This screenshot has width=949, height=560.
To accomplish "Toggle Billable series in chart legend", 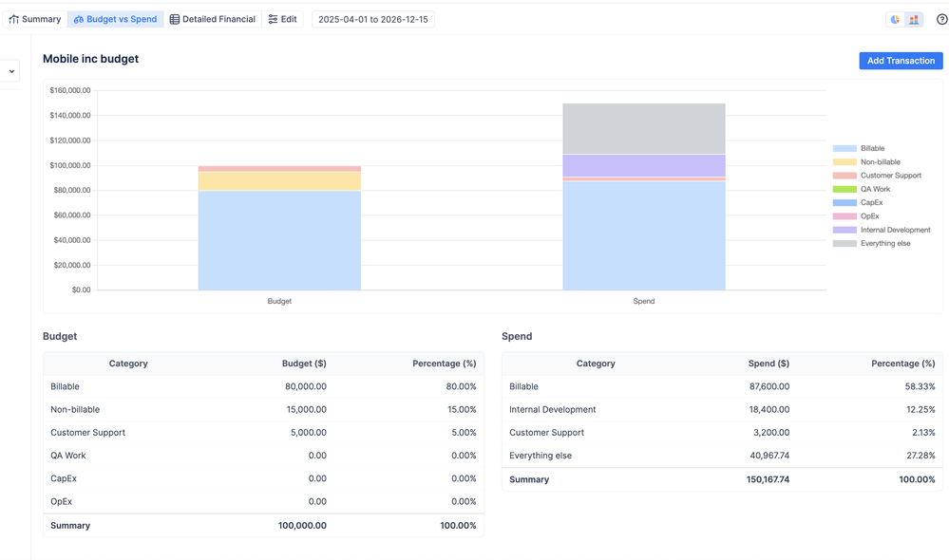I will tap(859, 148).
